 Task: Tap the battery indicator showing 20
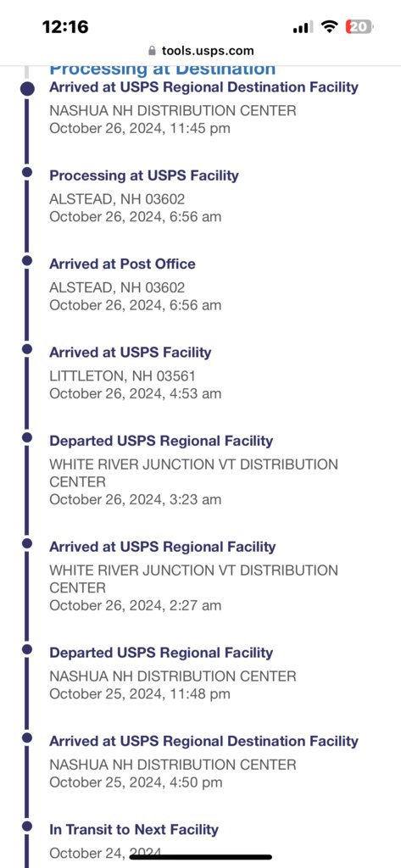pos(359,26)
